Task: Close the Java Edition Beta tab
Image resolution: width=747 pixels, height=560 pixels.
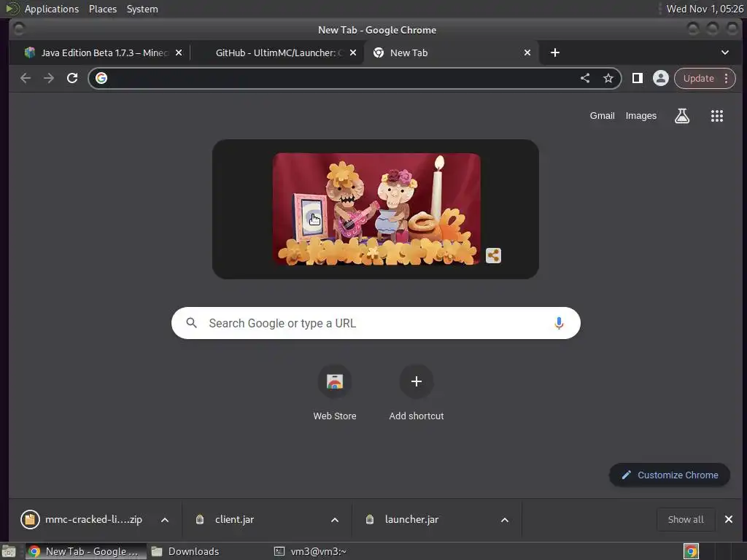Action: click(179, 52)
